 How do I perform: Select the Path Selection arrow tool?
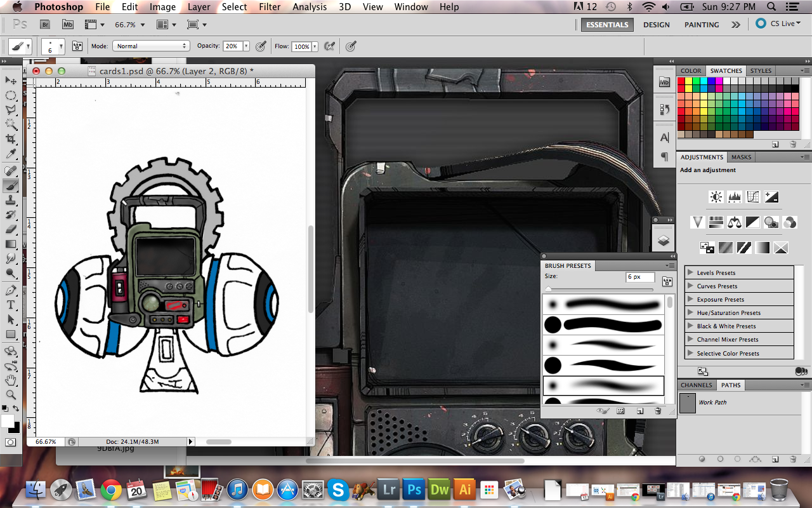pyautogui.click(x=11, y=319)
